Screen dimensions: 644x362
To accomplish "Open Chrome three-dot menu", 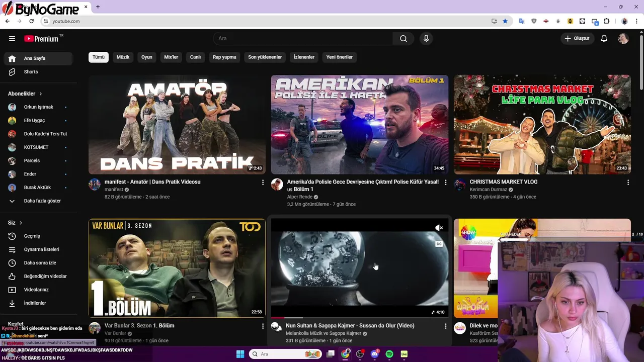I will [637, 21].
